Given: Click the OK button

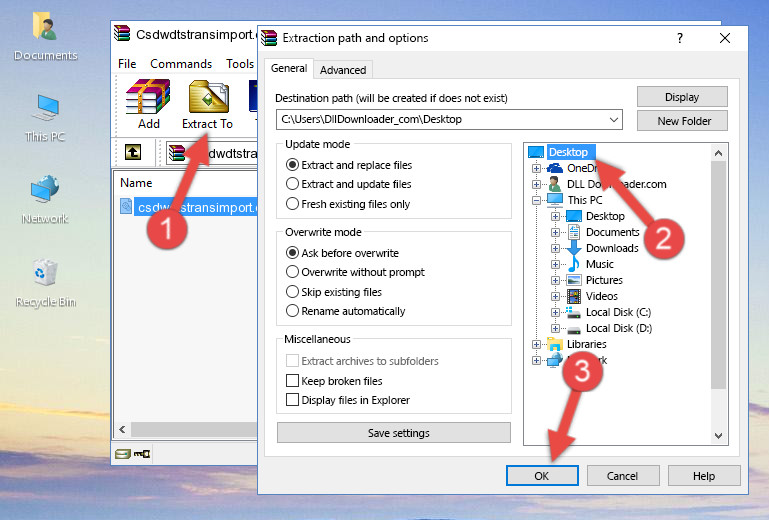Looking at the screenshot, I should 542,476.
